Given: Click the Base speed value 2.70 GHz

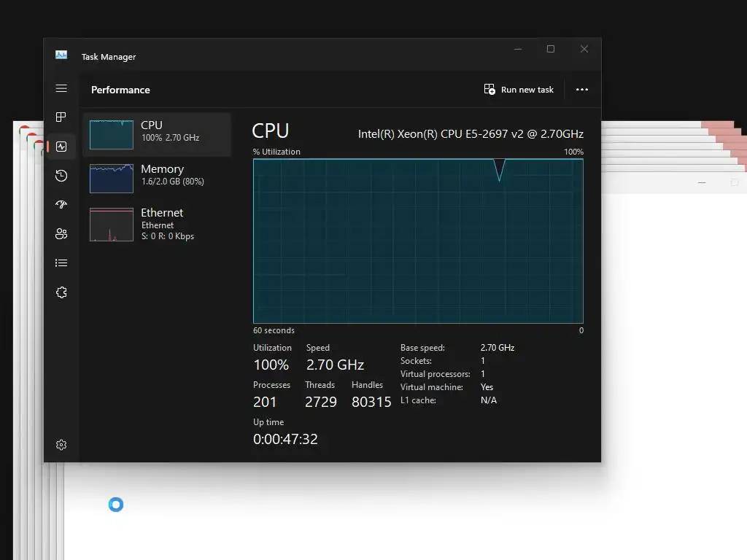Looking at the screenshot, I should tap(498, 348).
